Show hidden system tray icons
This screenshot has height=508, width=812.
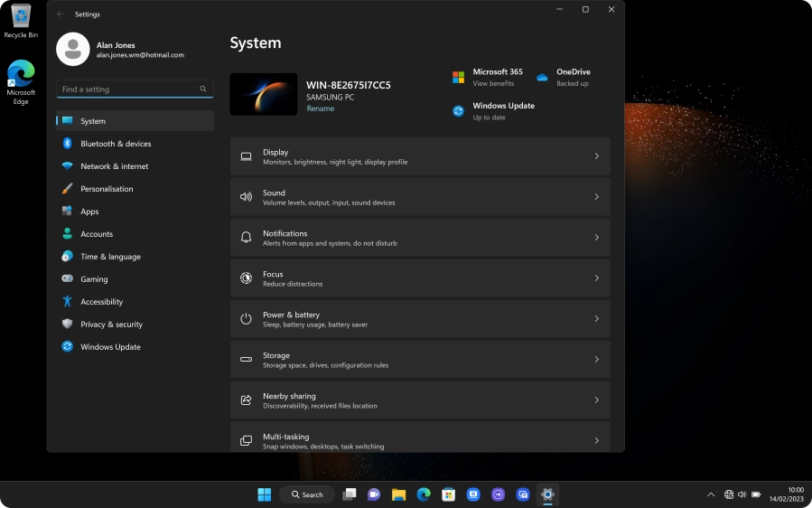(711, 494)
